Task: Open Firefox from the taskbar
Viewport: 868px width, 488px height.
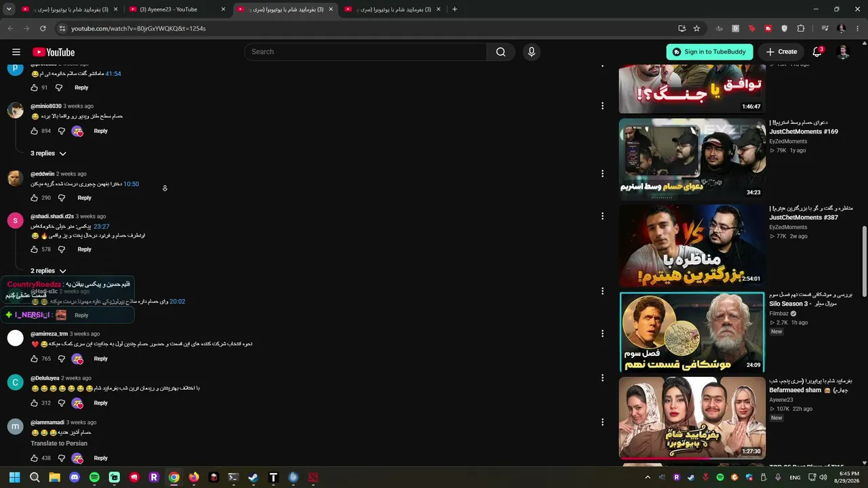Action: click(x=194, y=477)
